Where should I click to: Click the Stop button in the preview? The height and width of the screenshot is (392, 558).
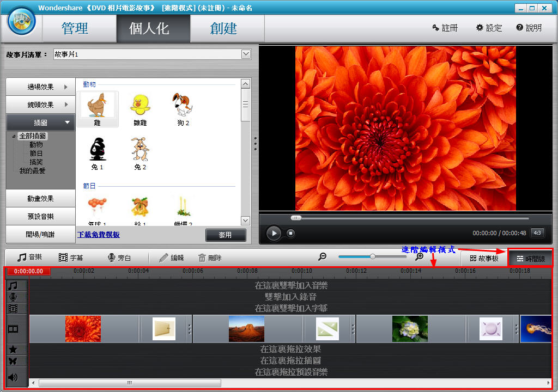coord(291,234)
